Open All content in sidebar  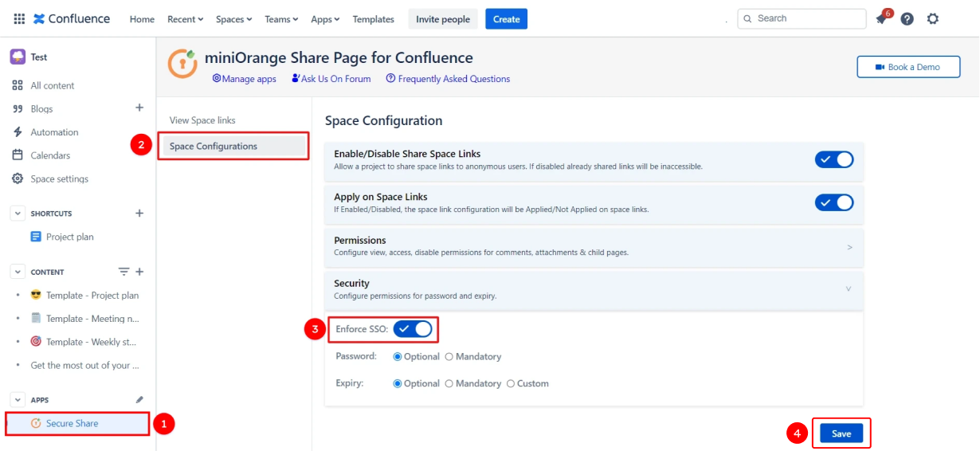coord(53,85)
